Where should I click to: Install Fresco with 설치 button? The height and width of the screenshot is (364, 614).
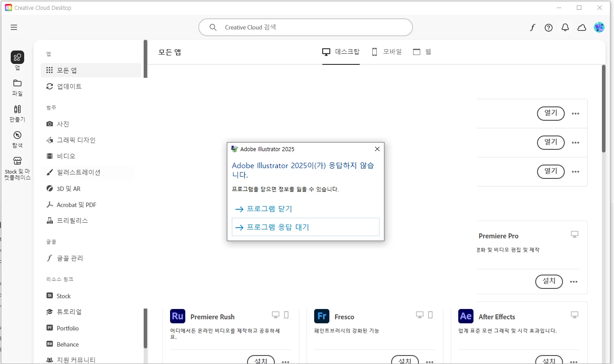click(x=405, y=360)
